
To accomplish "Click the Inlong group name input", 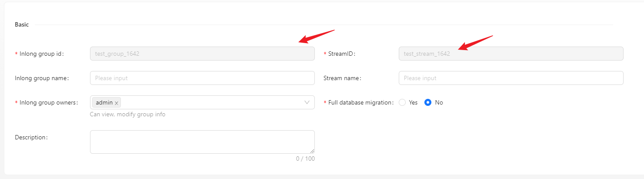I will click(x=202, y=78).
